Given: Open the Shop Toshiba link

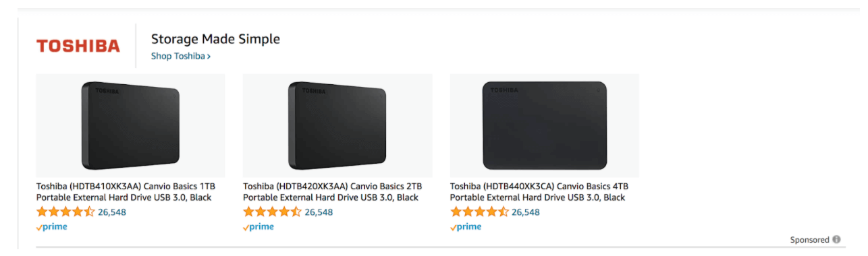Looking at the screenshot, I should click(181, 56).
